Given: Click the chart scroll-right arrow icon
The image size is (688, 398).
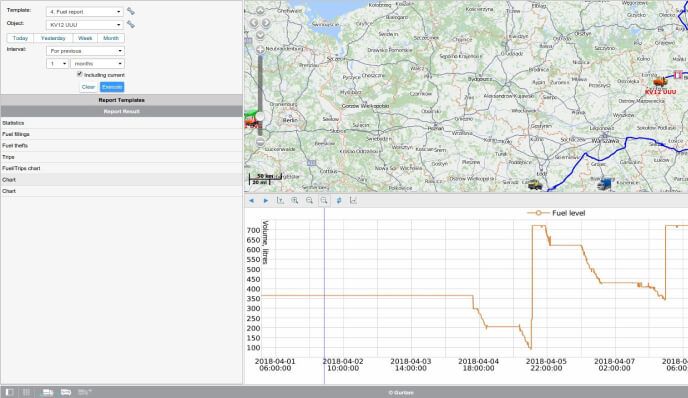Looking at the screenshot, I should (x=266, y=201).
